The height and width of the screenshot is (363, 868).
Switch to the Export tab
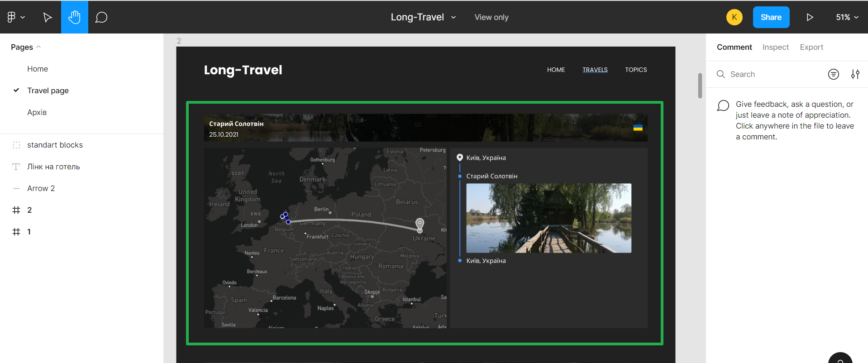(x=811, y=47)
